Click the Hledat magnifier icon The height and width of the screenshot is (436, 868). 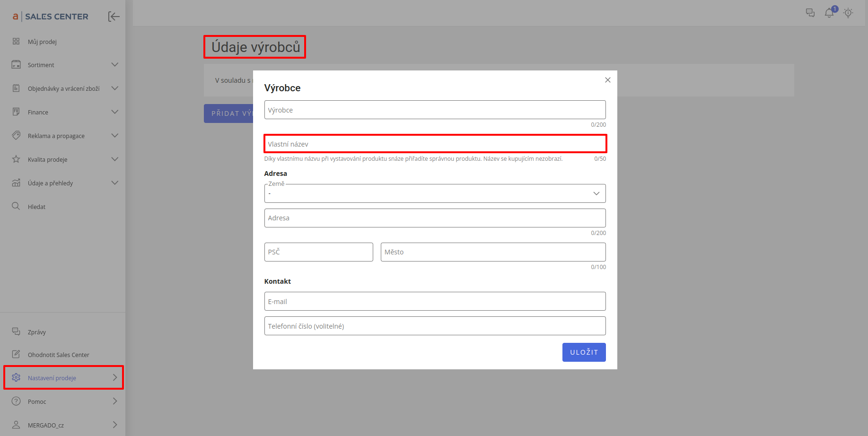click(16, 206)
